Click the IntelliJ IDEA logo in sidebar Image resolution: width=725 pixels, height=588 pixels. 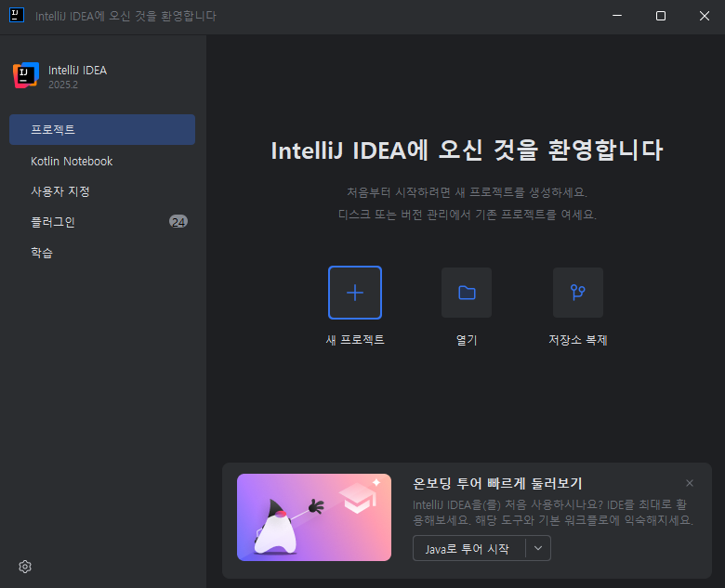(x=25, y=75)
